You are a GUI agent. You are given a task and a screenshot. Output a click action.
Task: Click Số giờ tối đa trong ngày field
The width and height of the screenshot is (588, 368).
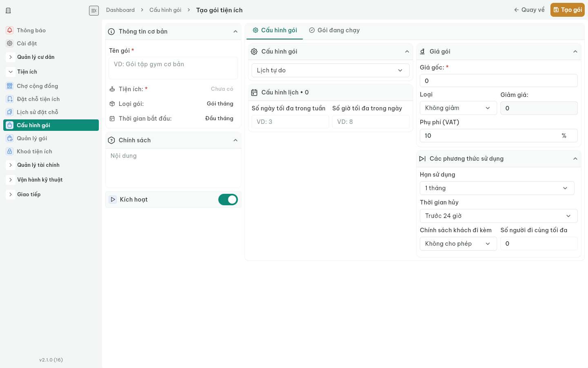371,122
